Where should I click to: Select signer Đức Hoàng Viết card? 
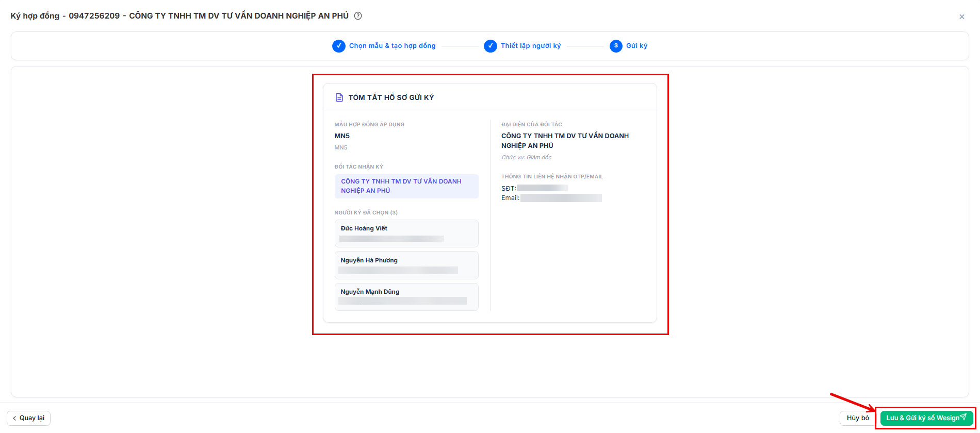[406, 234]
